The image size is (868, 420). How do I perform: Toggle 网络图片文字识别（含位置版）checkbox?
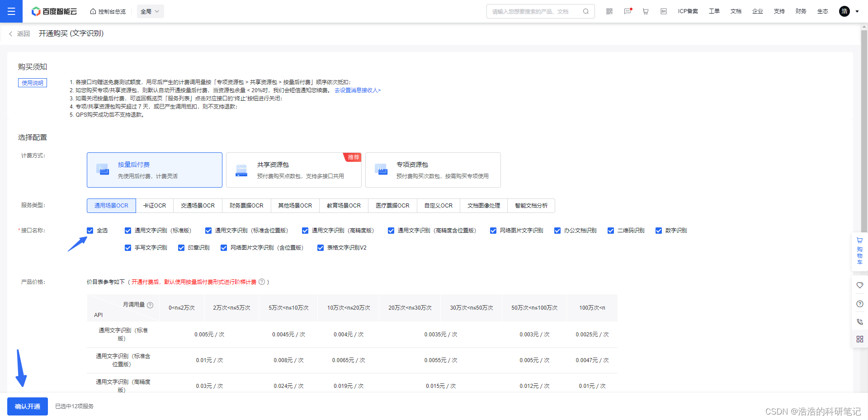224,248
